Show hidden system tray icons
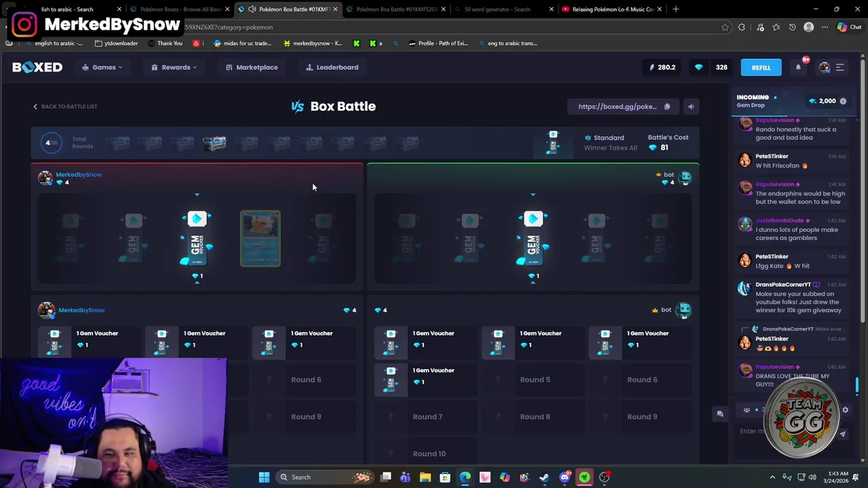 772,477
